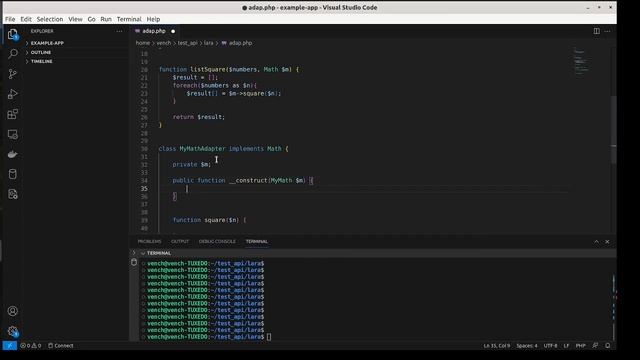Open the Manage gear icon
This screenshot has width=640, height=360.
coord(13,331)
